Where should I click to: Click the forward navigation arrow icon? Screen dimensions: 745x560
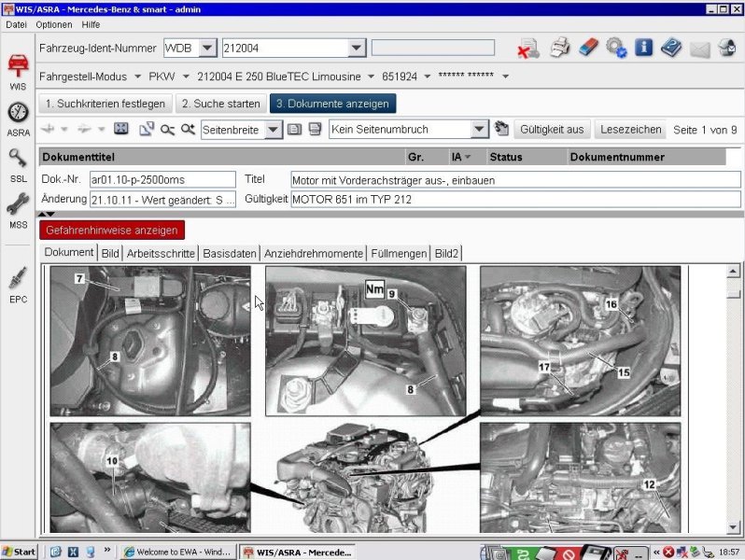tap(84, 129)
